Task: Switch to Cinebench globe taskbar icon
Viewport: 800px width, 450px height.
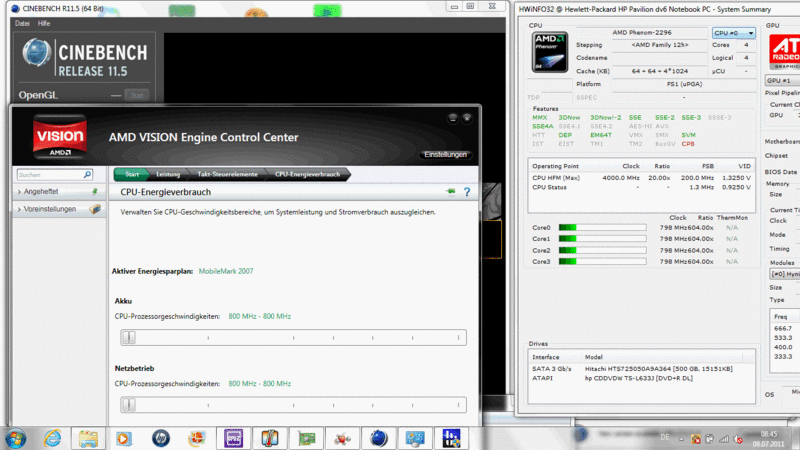Action: (x=379, y=438)
